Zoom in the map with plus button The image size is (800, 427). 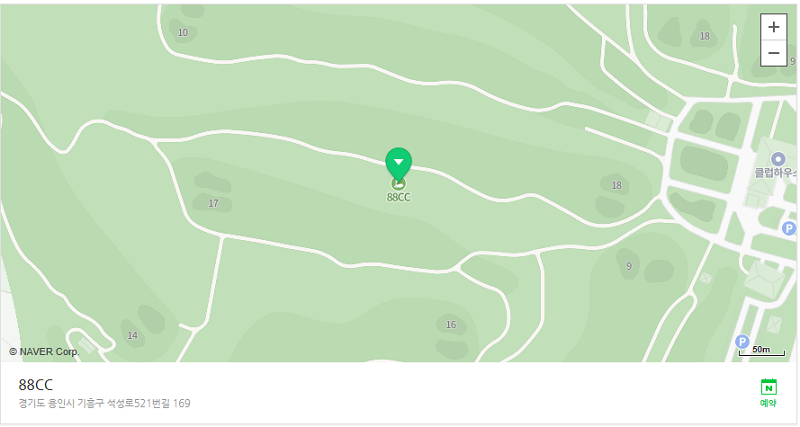(773, 27)
